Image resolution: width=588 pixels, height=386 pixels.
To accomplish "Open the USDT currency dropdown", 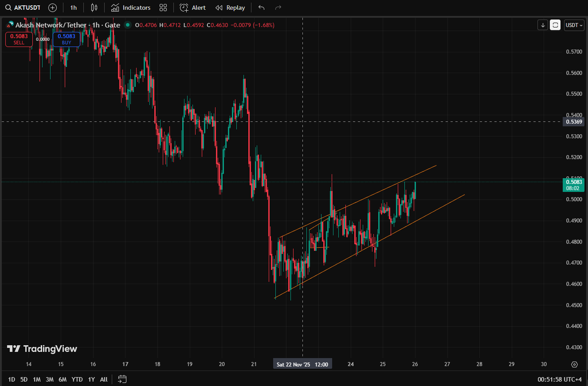I will pyautogui.click(x=573, y=25).
